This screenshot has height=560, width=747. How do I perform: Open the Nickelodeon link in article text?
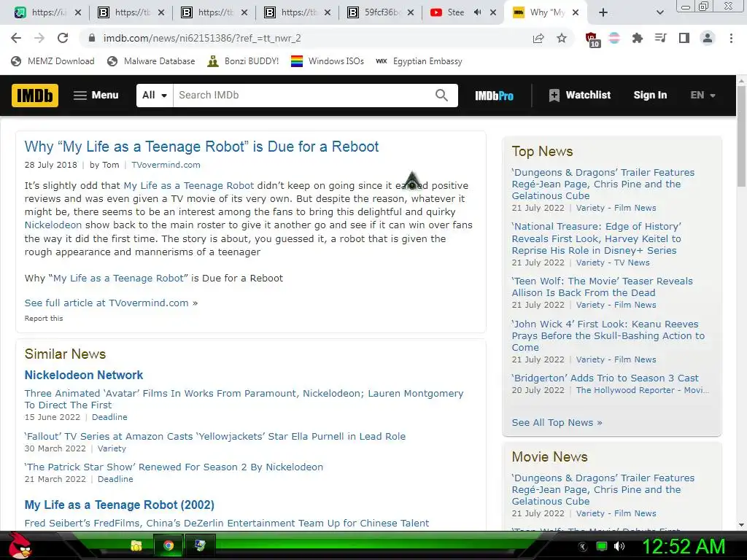click(53, 225)
